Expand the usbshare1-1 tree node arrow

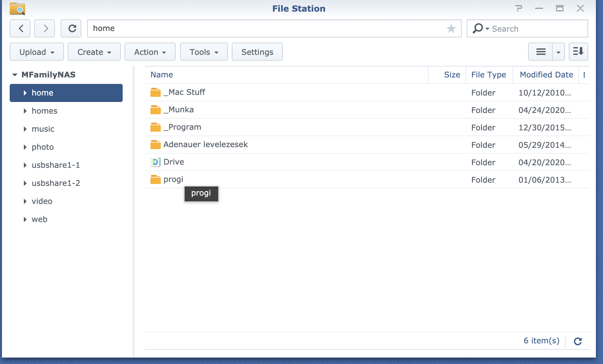pyautogui.click(x=25, y=165)
